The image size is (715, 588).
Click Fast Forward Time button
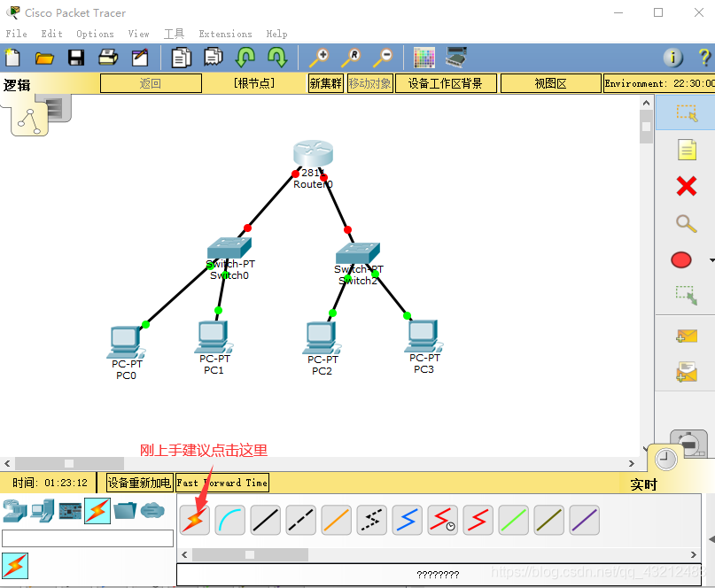coord(222,483)
